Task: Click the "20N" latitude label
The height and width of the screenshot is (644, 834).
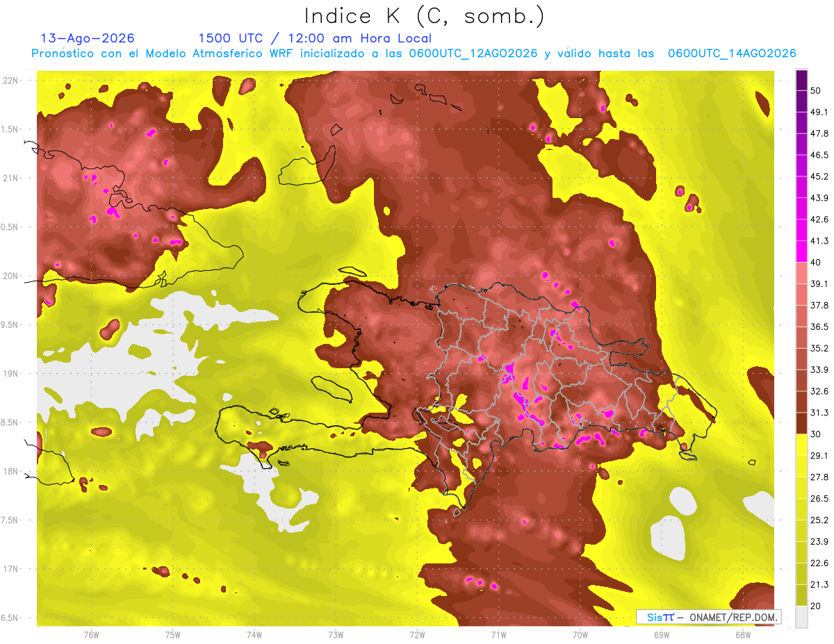Action: coord(10,276)
